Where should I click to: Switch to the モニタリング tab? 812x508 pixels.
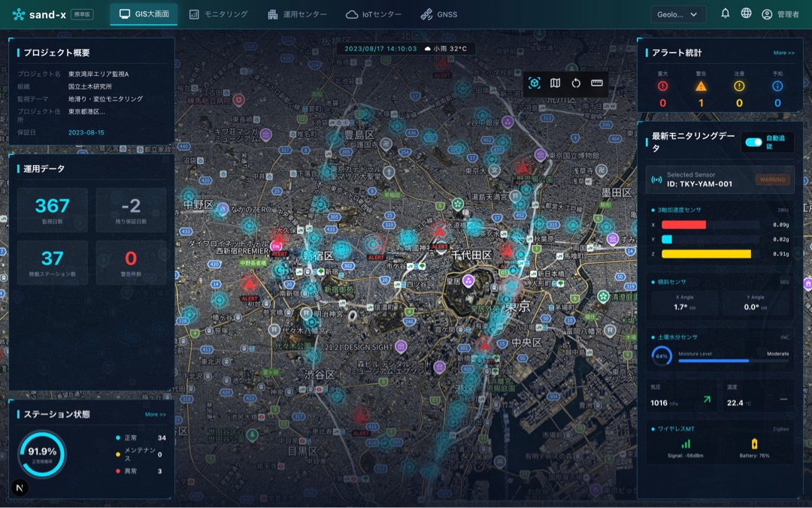click(x=219, y=14)
